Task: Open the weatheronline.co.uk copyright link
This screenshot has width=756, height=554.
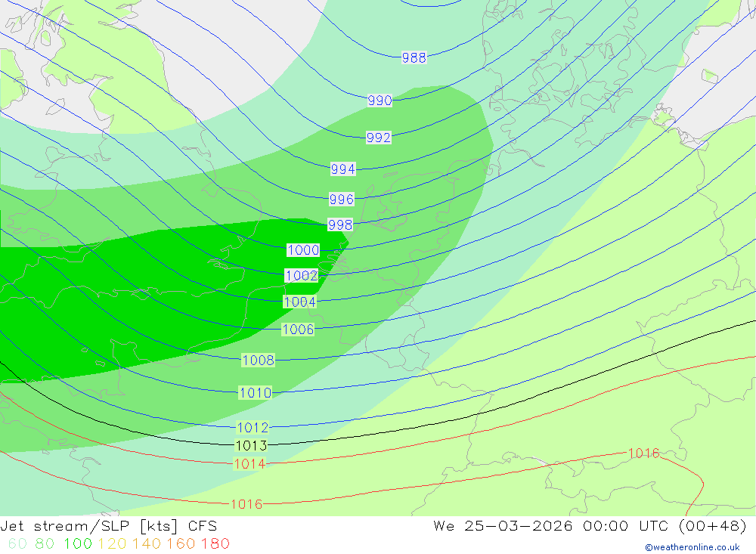Action: (x=692, y=547)
